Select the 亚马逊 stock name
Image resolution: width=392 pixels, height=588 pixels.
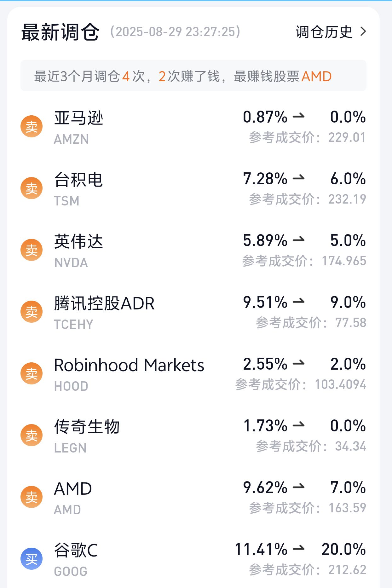[78, 118]
